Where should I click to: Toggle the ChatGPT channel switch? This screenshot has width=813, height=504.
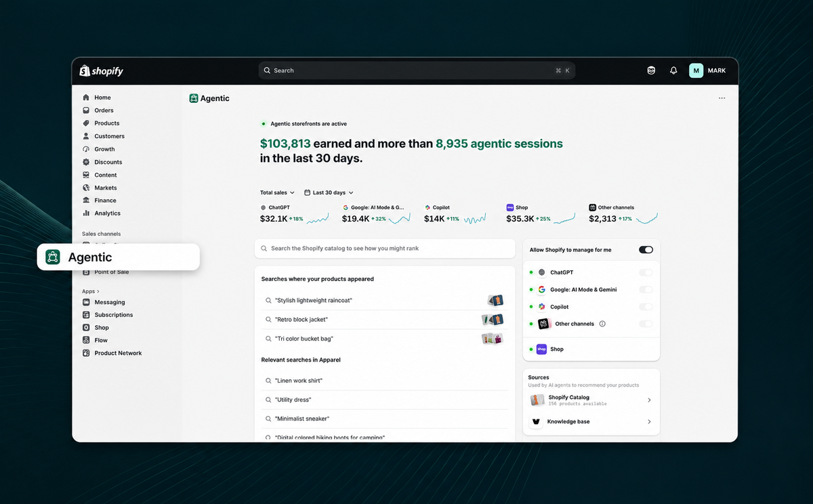646,272
